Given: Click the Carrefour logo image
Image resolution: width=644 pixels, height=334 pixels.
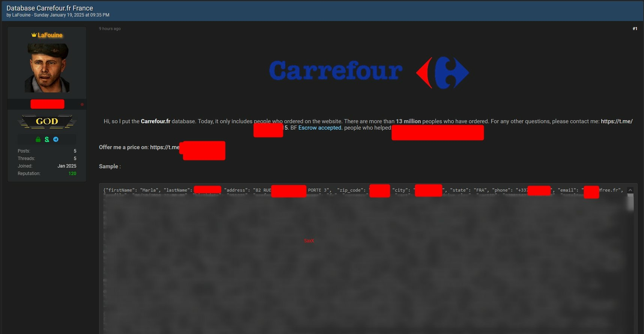Looking at the screenshot, I should pos(369,72).
